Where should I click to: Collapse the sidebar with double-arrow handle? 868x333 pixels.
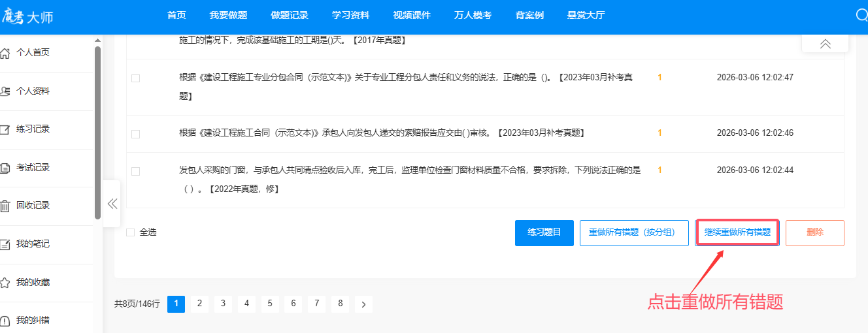(112, 203)
